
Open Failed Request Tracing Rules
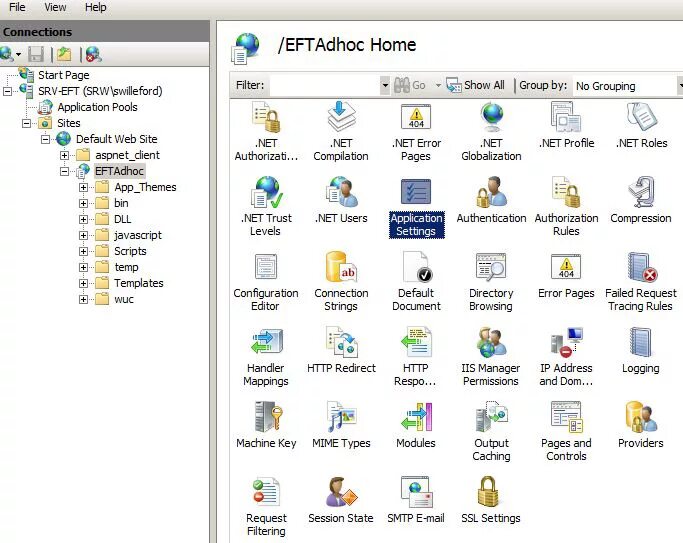[x=641, y=281]
